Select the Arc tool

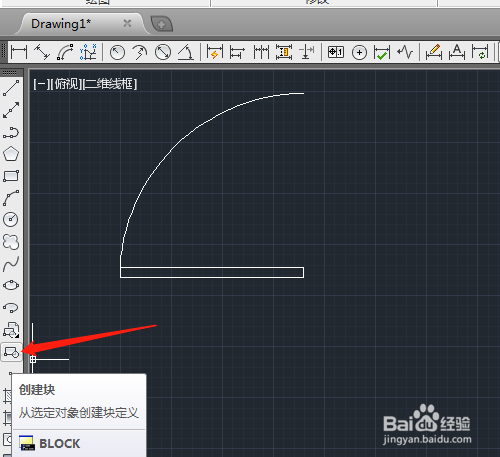click(11, 198)
